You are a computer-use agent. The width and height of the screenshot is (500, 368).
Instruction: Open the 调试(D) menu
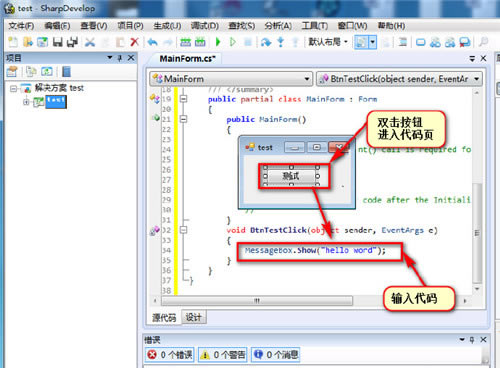pyautogui.click(x=205, y=26)
